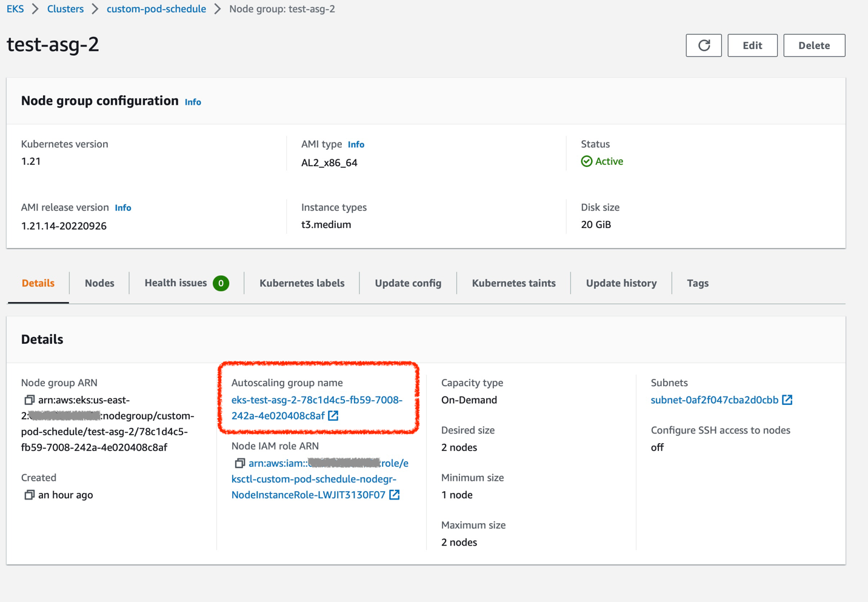
Task: Click the Capacity type value On-Demand
Action: point(469,400)
